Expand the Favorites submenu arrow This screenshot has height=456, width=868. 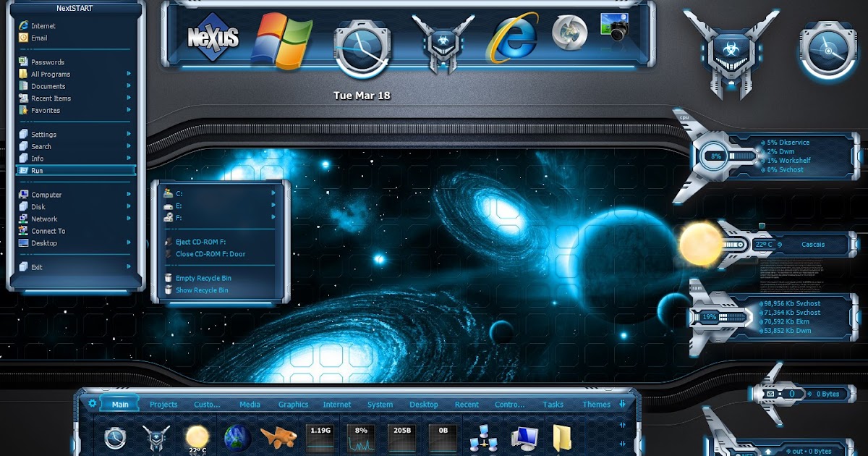[x=129, y=110]
